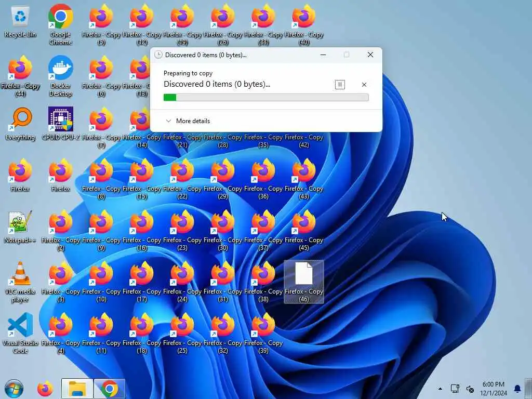This screenshot has height=399, width=532.
Task: Expand More details in copy dialog
Action: point(188,121)
